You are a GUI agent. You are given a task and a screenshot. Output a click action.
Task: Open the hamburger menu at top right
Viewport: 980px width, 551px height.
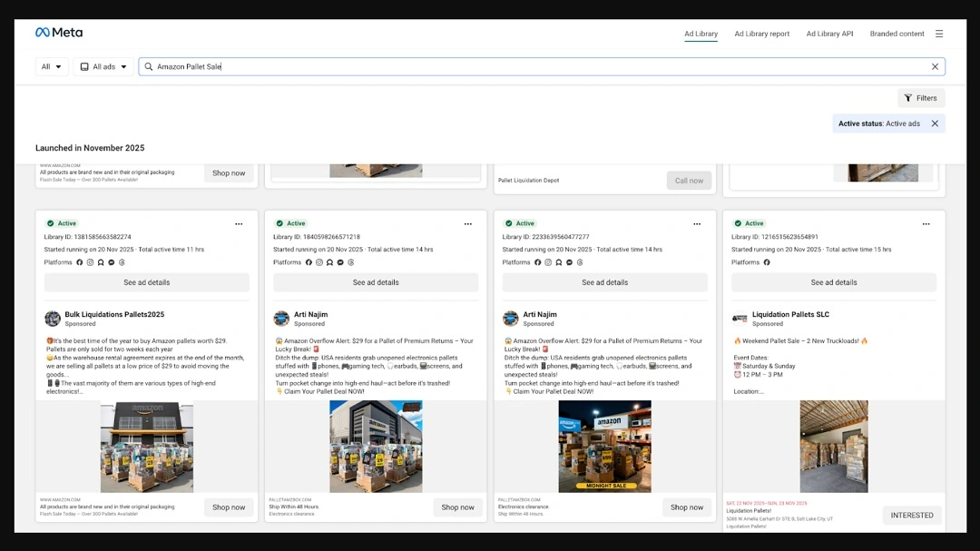coord(939,34)
